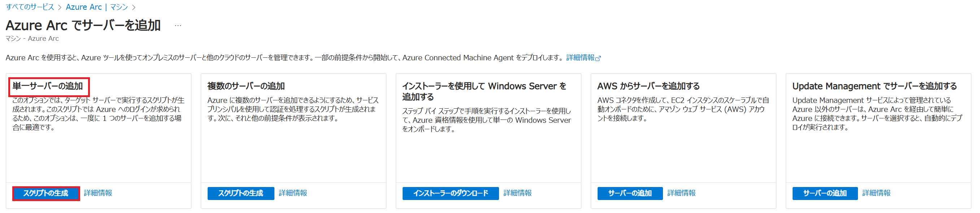
Task: Click the external-link icon after intro 詳細情報
Action: pyautogui.click(x=598, y=58)
